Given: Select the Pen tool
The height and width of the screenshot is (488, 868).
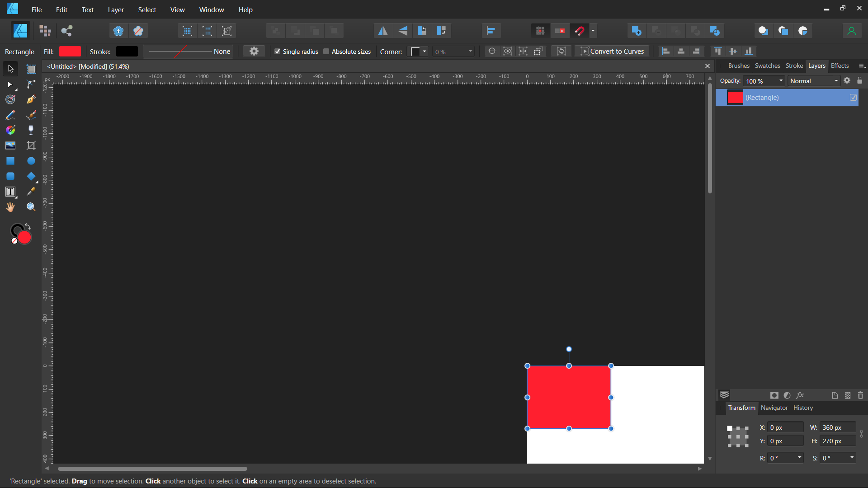Looking at the screenshot, I should tap(31, 100).
